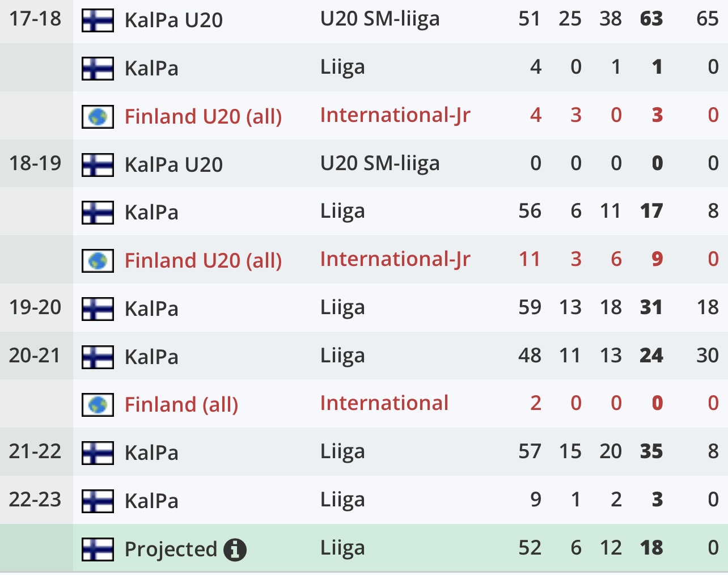
Task: Click Finland flag beside 19-20 KalPa
Action: click(x=98, y=309)
